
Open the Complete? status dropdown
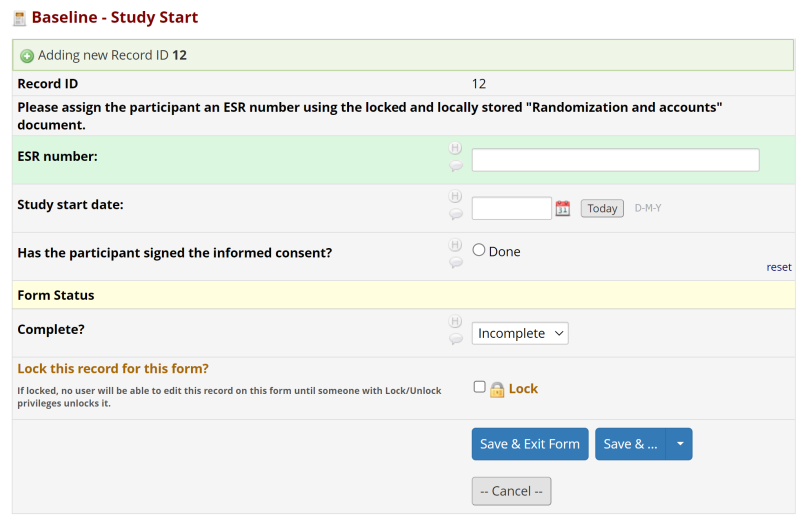pos(520,333)
